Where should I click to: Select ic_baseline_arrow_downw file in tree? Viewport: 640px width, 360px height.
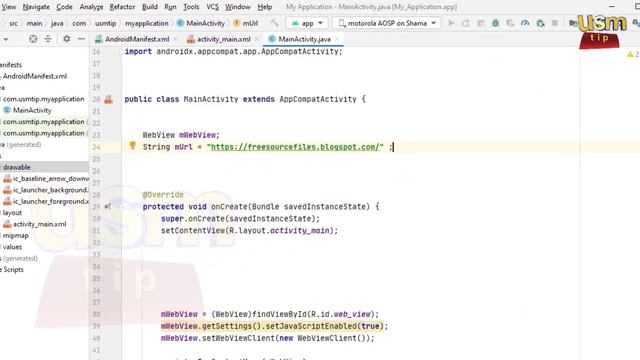coord(46,178)
